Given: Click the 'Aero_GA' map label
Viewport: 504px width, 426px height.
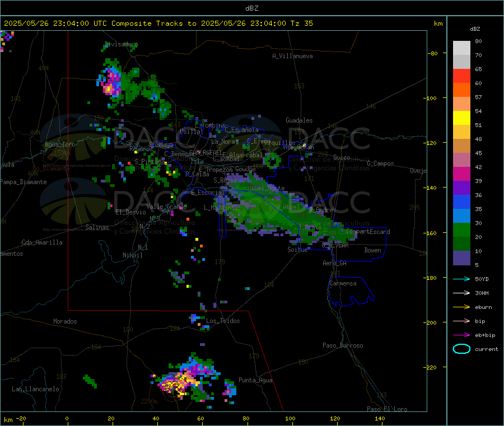Looking at the screenshot, I should click(334, 264).
